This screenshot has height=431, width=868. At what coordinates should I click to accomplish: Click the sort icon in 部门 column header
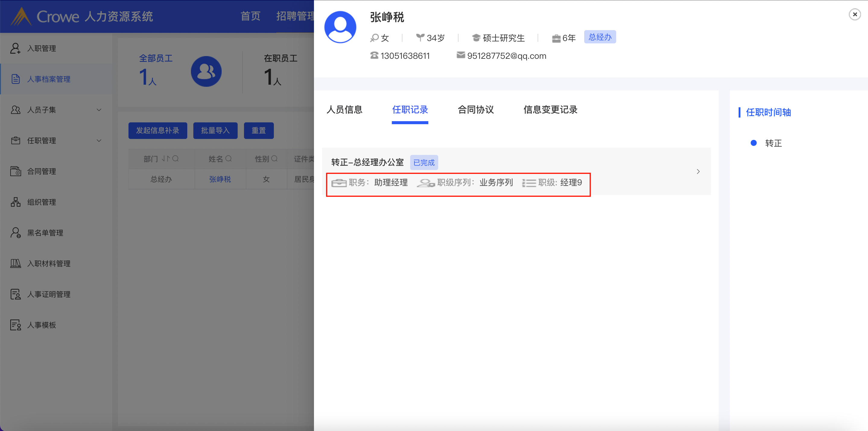[166, 159]
